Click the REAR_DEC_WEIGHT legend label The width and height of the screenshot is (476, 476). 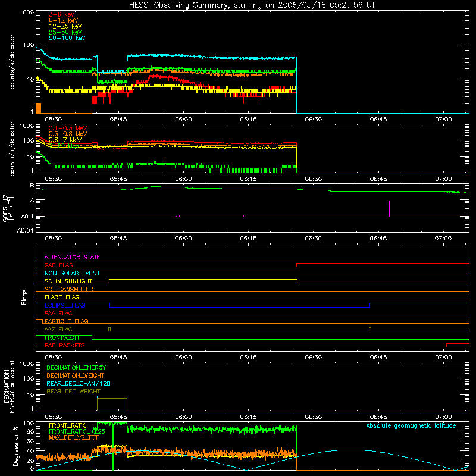(x=73, y=392)
